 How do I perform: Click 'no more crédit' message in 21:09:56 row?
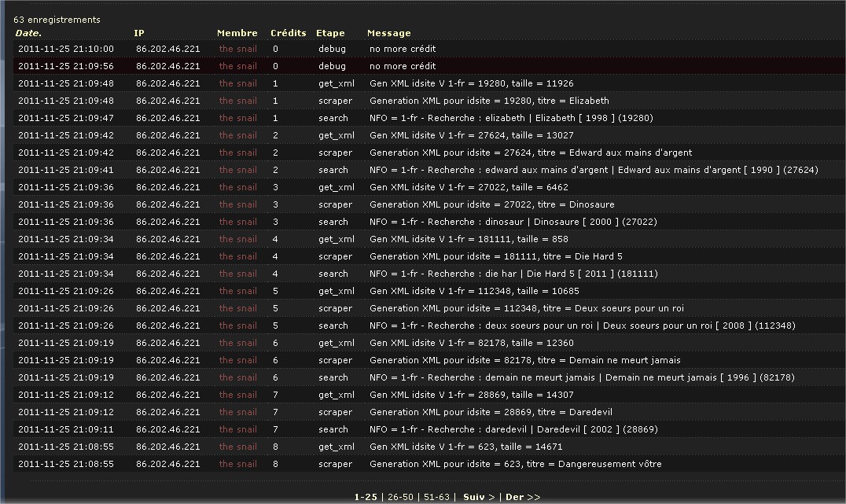click(403, 66)
